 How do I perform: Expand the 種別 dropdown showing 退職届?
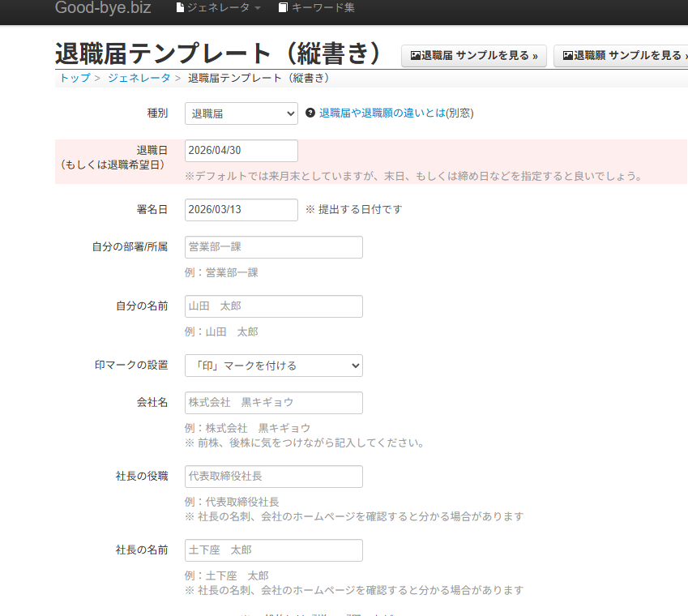(x=241, y=113)
